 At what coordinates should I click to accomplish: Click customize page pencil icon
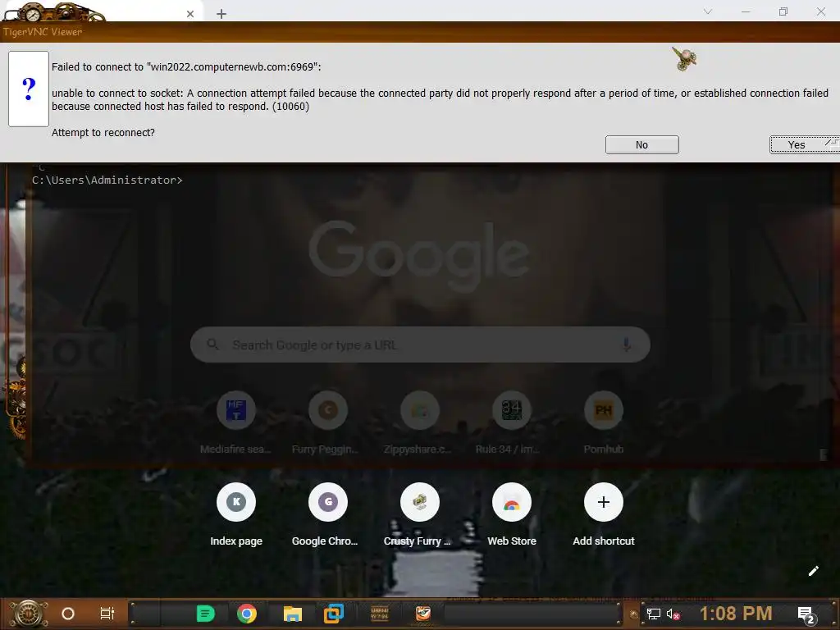pyautogui.click(x=813, y=571)
